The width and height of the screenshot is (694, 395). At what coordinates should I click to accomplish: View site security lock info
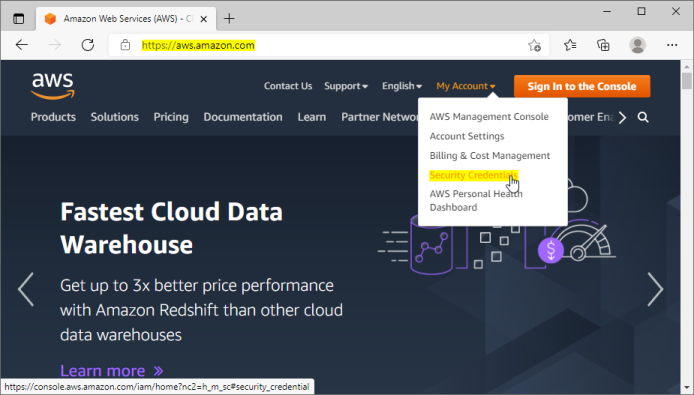[125, 45]
